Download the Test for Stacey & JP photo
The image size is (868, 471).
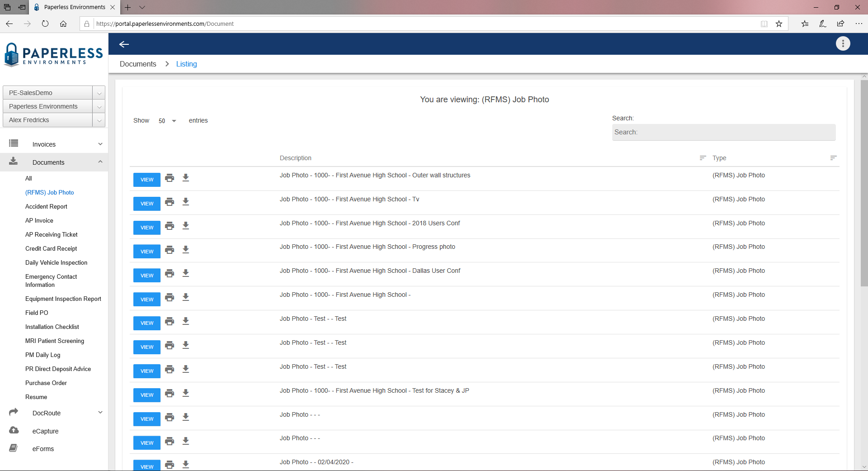point(186,393)
